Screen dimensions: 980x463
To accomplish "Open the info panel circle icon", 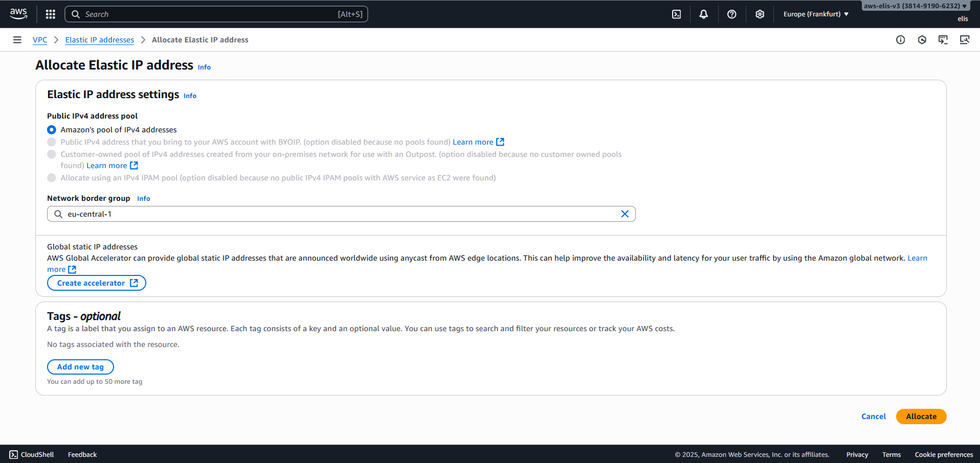I will tap(900, 40).
